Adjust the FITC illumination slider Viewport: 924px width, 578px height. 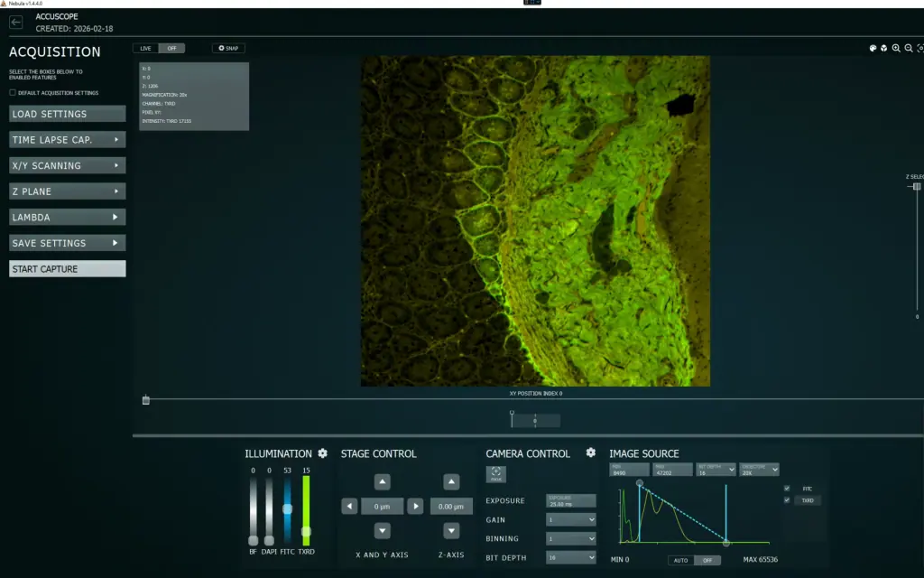click(287, 508)
